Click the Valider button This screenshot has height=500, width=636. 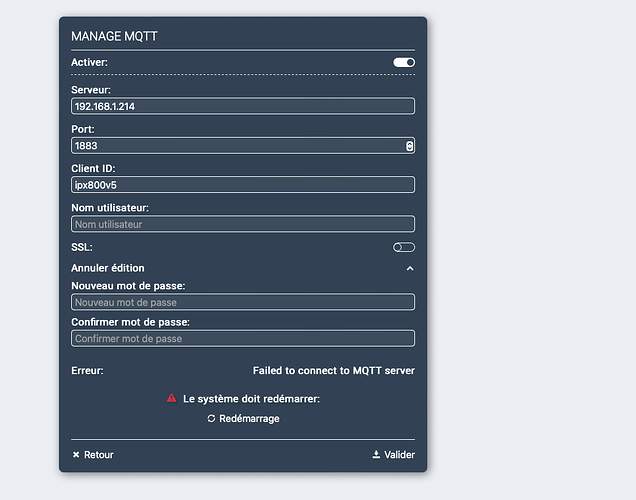(393, 455)
